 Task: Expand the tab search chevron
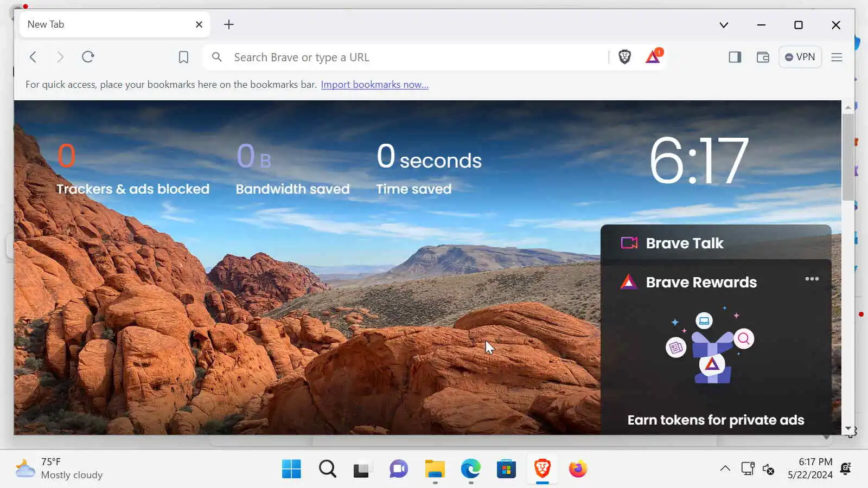point(724,25)
